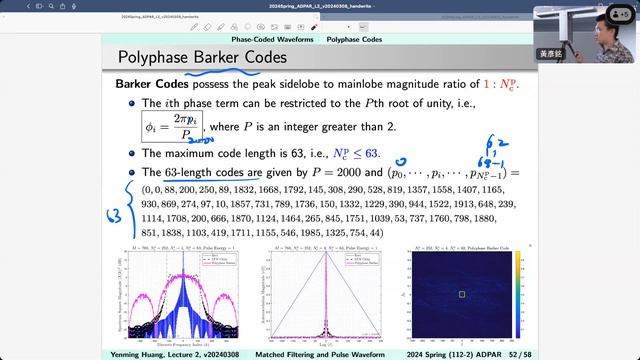Insert an image with photo tool
The image size is (640, 360).
tap(274, 27)
